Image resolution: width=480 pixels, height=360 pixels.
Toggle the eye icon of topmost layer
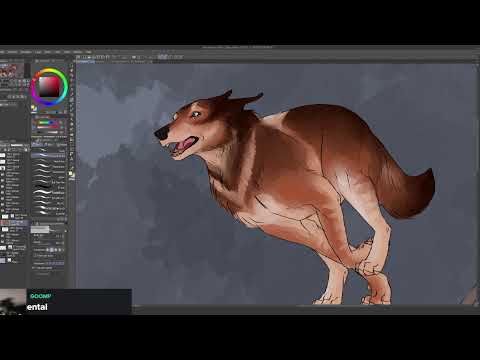(2, 155)
